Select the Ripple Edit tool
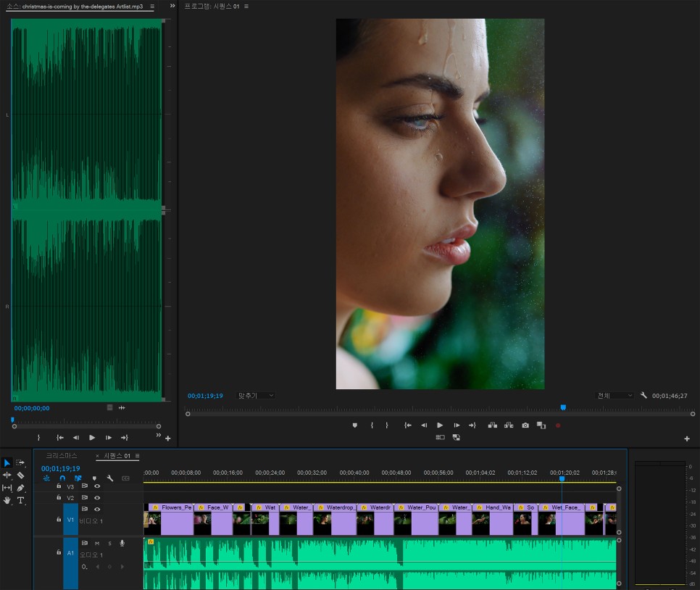Image resolution: width=700 pixels, height=590 pixels. click(7, 475)
